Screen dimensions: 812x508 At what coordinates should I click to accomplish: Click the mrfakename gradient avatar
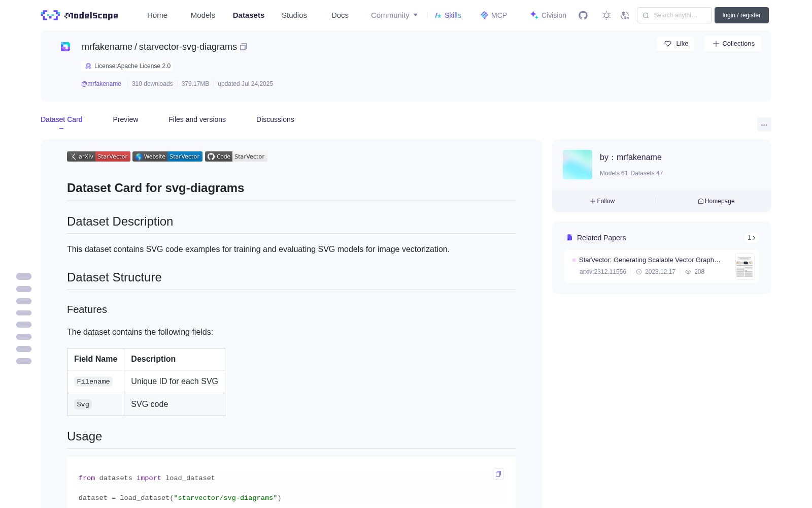(x=578, y=165)
